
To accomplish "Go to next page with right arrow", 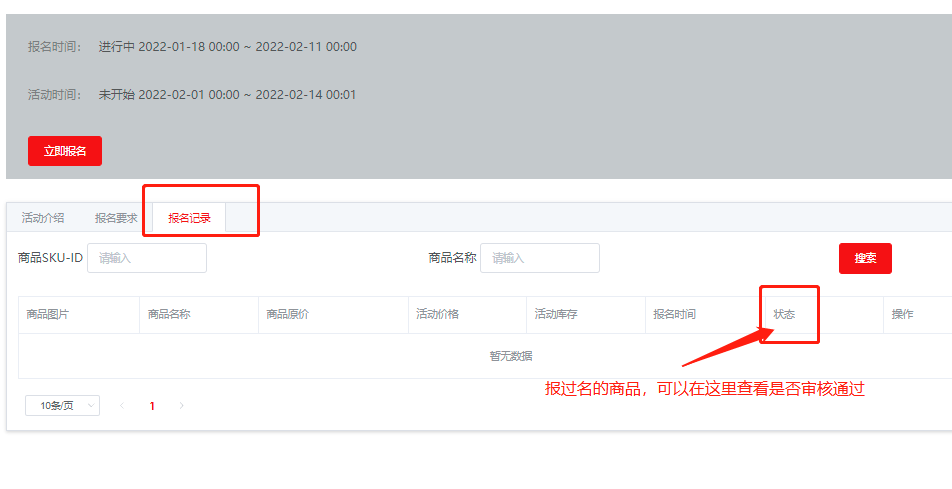I will [x=181, y=406].
